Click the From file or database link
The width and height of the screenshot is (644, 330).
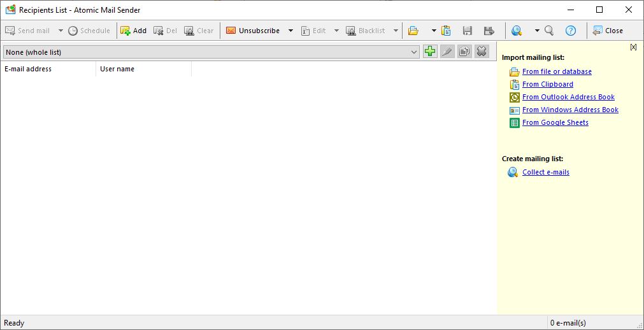557,71
